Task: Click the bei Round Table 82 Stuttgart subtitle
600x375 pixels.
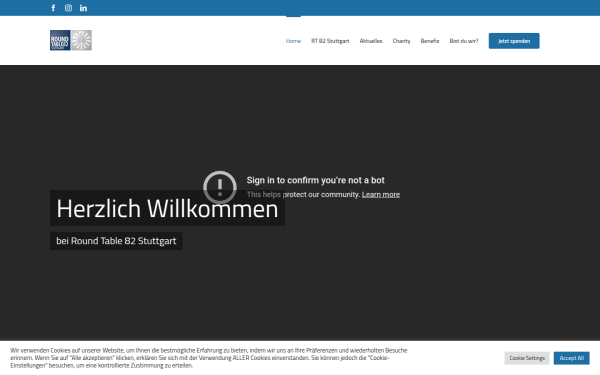Action: (116, 241)
